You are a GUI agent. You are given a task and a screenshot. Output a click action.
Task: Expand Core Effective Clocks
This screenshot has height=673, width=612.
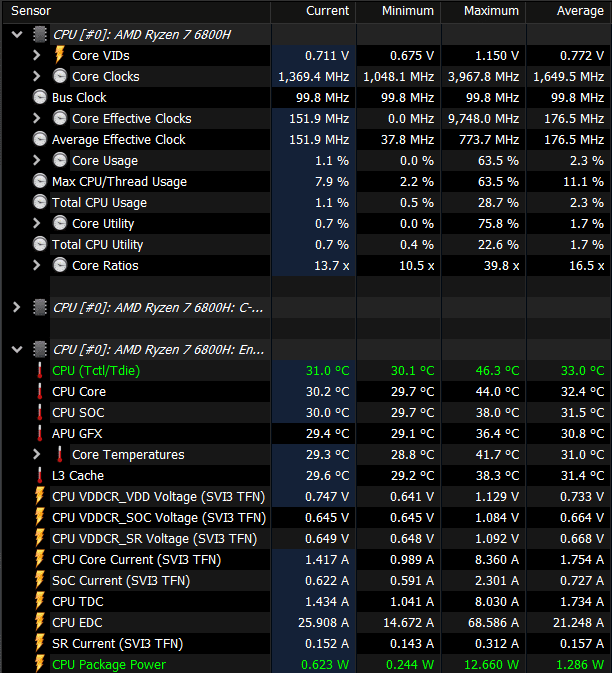[x=37, y=118]
